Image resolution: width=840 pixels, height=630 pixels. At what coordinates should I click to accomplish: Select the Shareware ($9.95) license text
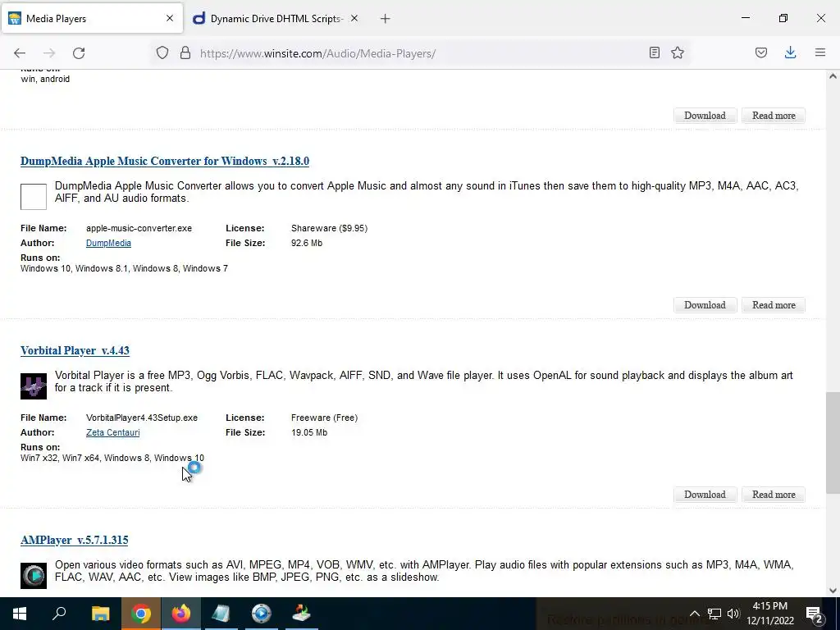[x=329, y=228]
